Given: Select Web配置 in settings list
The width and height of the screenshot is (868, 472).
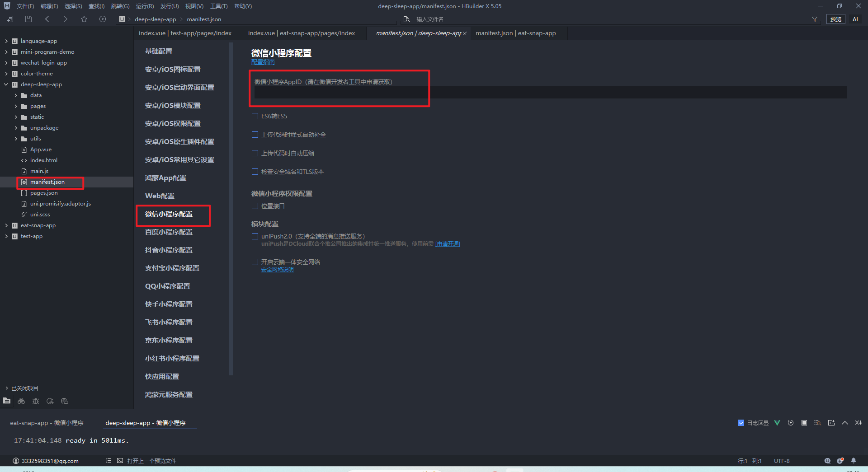Looking at the screenshot, I should [160, 196].
